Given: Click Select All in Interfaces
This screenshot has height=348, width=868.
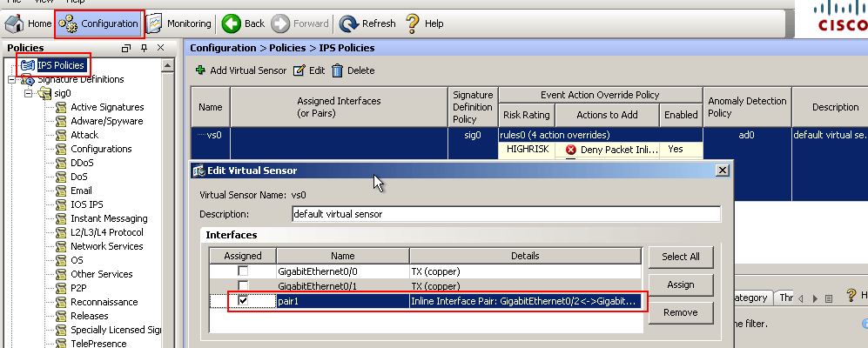Looking at the screenshot, I should (680, 257).
